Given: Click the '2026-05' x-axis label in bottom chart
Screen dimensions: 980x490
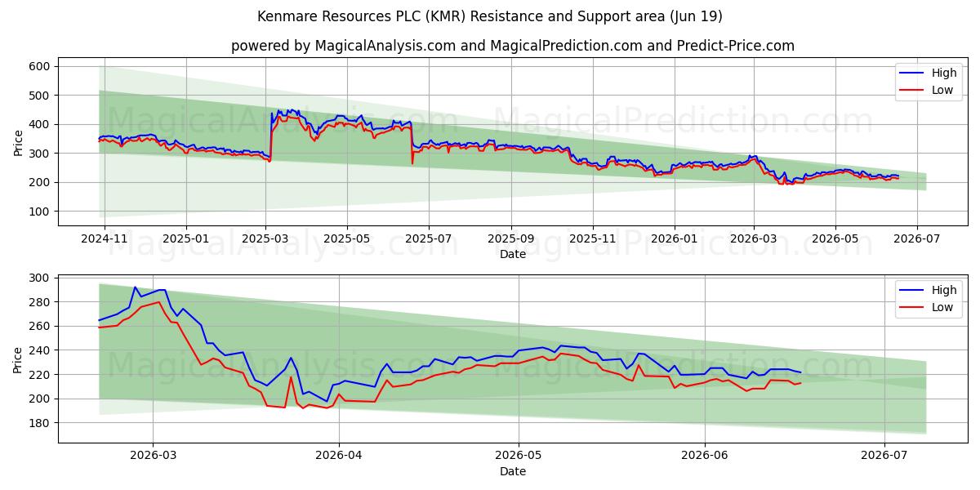Looking at the screenshot, I should pos(519,456).
